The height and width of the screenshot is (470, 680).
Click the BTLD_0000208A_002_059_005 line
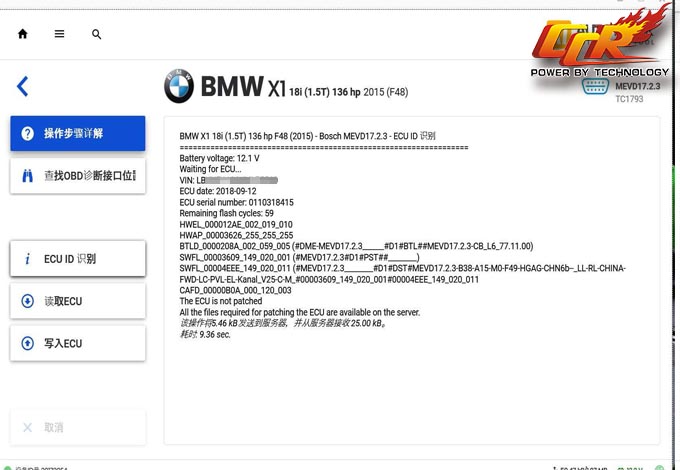356,246
